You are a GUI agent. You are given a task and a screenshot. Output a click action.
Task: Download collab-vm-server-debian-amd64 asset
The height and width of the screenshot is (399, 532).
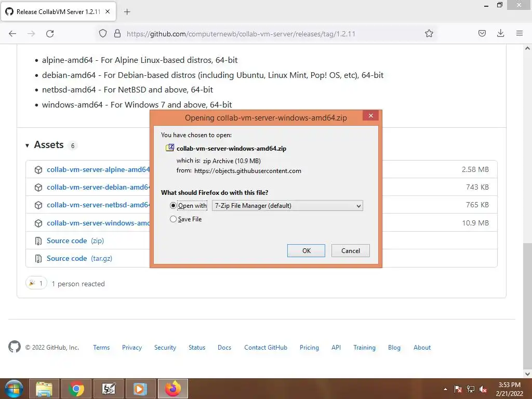(x=98, y=187)
